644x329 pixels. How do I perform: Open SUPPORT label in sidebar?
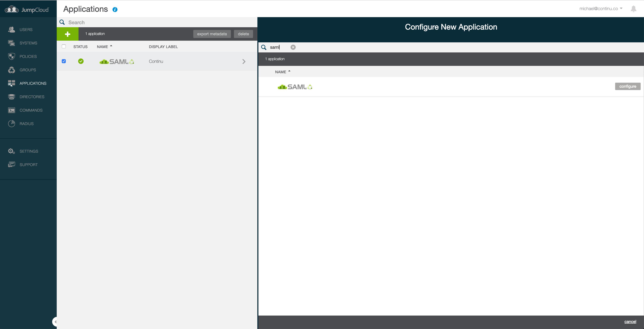pyautogui.click(x=29, y=164)
